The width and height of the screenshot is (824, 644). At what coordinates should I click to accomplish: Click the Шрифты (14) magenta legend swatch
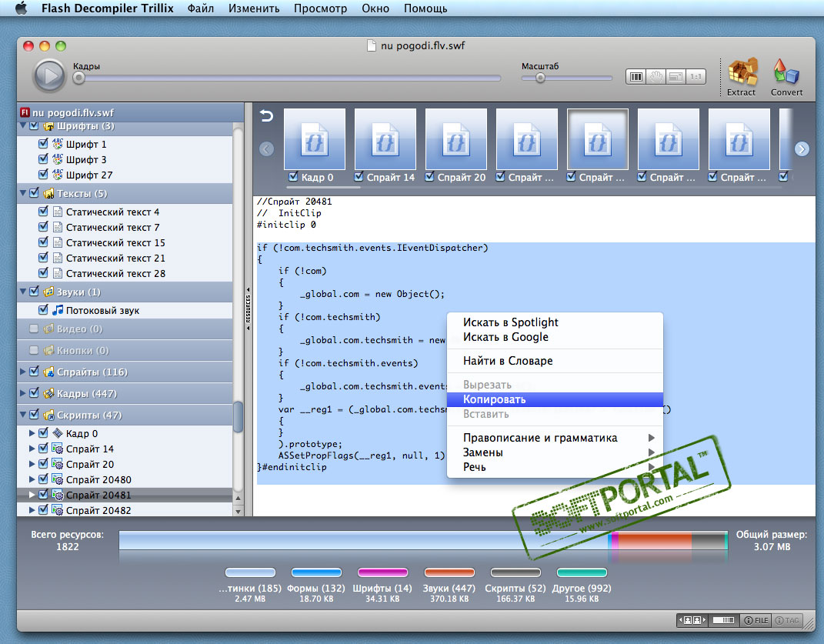(x=382, y=572)
